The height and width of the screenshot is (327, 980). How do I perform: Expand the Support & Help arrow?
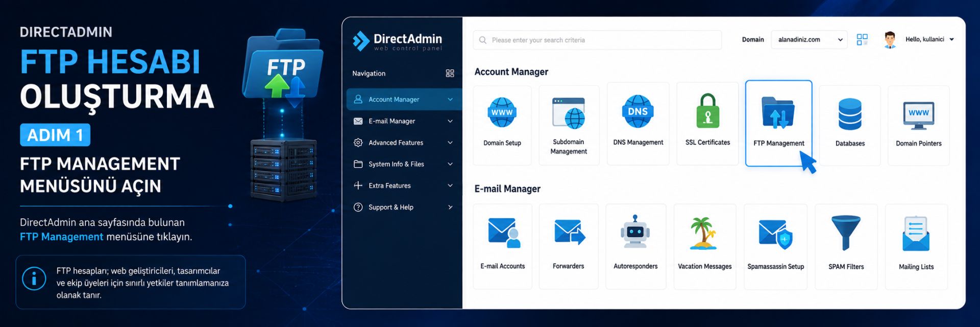[x=450, y=207]
